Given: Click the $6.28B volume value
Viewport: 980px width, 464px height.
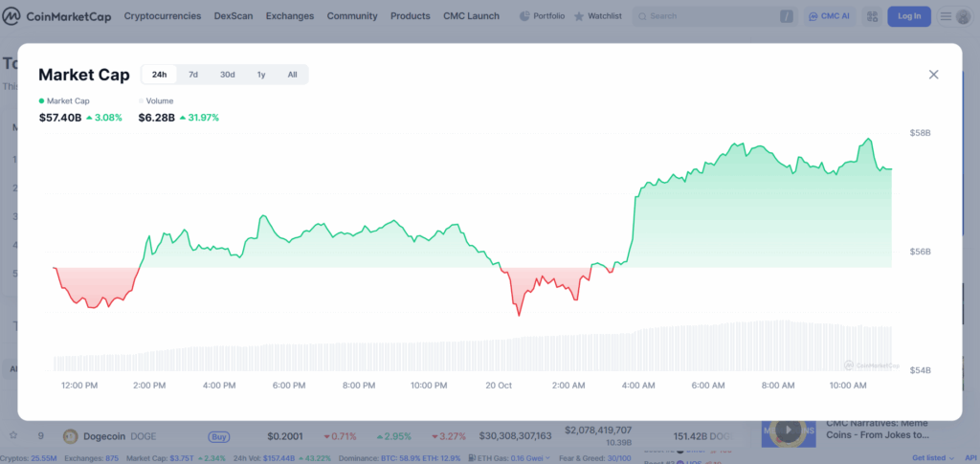Looking at the screenshot, I should click(x=156, y=118).
